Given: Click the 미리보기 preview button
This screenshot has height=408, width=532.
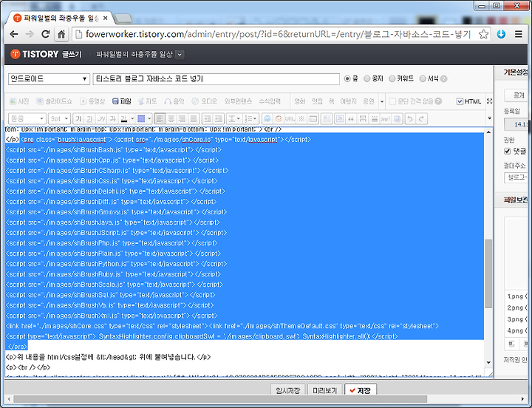Looking at the screenshot, I should (324, 391).
